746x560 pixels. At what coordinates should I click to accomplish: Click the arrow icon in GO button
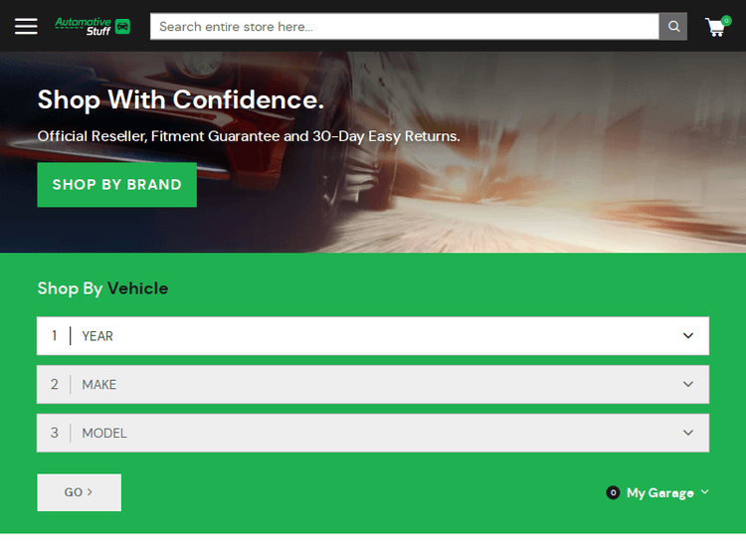[x=90, y=492]
